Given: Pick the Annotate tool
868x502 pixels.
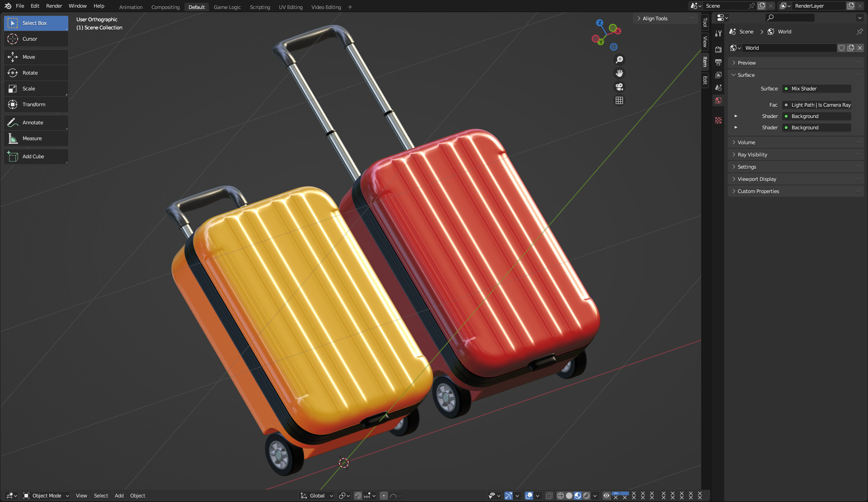Looking at the screenshot, I should (36, 123).
